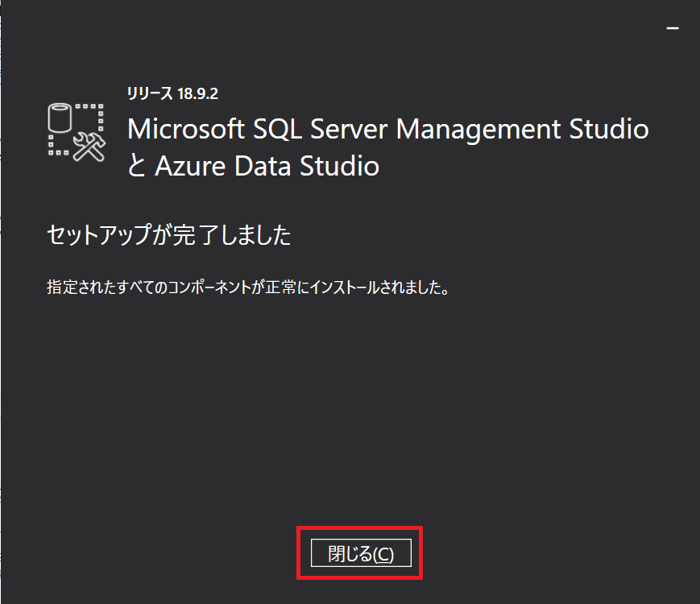700x604 pixels.
Task: Click the 指定されたすべてのコンポーネント message
Action: coord(248,287)
